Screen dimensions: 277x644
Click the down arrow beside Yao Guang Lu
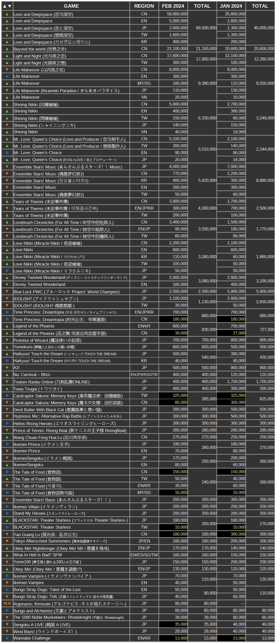[x=7, y=534]
